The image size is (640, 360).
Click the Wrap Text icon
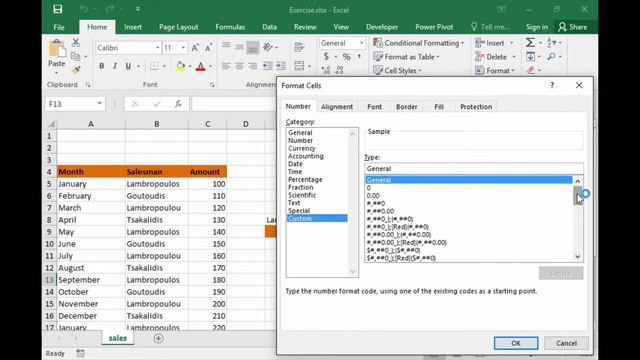299,47
